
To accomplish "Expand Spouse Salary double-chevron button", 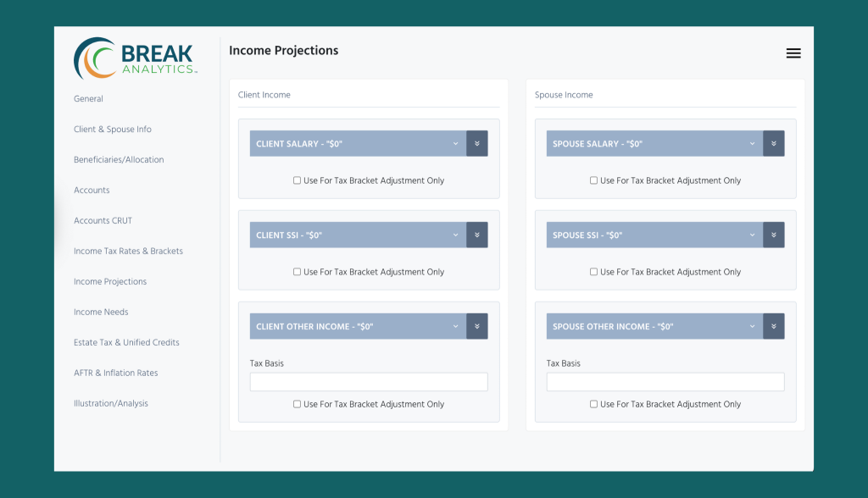I will click(x=773, y=143).
